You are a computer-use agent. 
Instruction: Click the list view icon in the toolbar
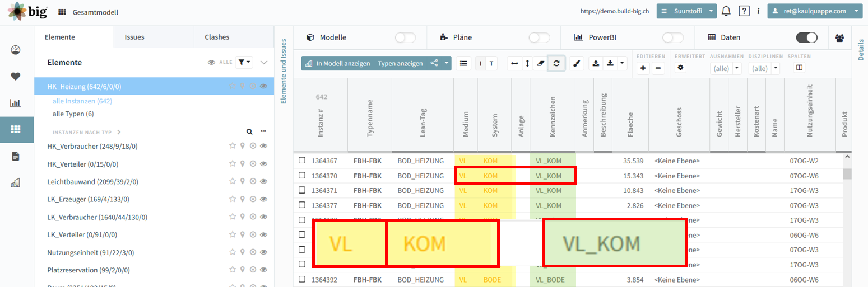(x=463, y=63)
